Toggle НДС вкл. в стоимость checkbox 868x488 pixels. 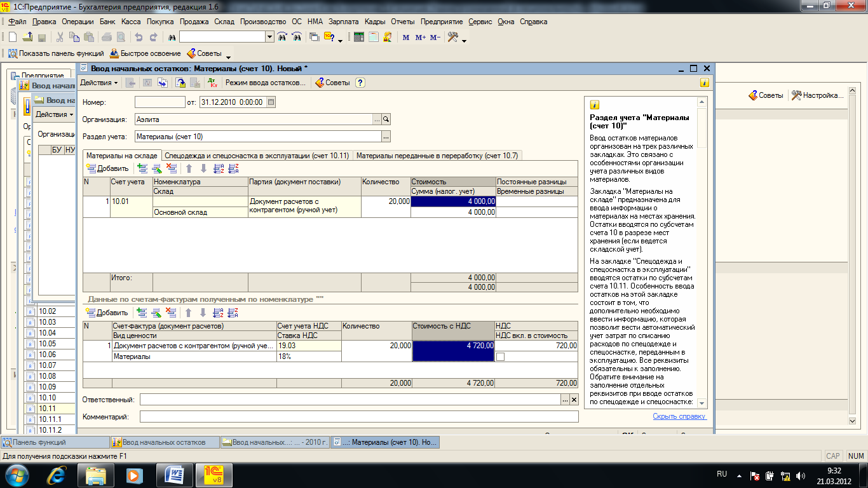click(500, 357)
